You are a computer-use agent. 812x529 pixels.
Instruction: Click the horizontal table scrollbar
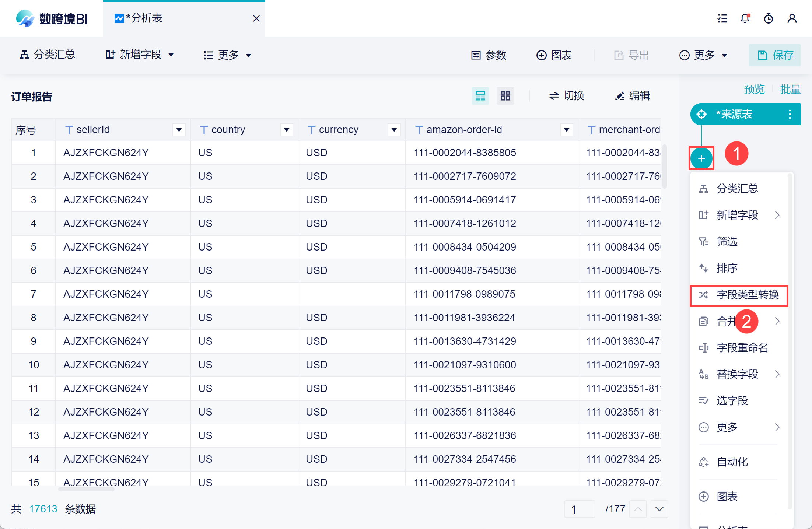(87, 489)
